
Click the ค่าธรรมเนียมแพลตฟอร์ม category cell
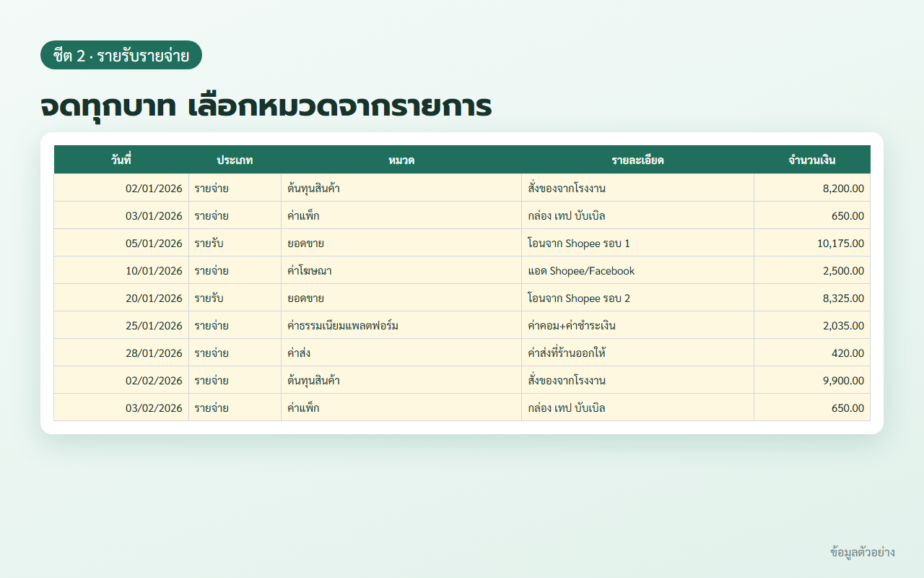[x=401, y=325]
